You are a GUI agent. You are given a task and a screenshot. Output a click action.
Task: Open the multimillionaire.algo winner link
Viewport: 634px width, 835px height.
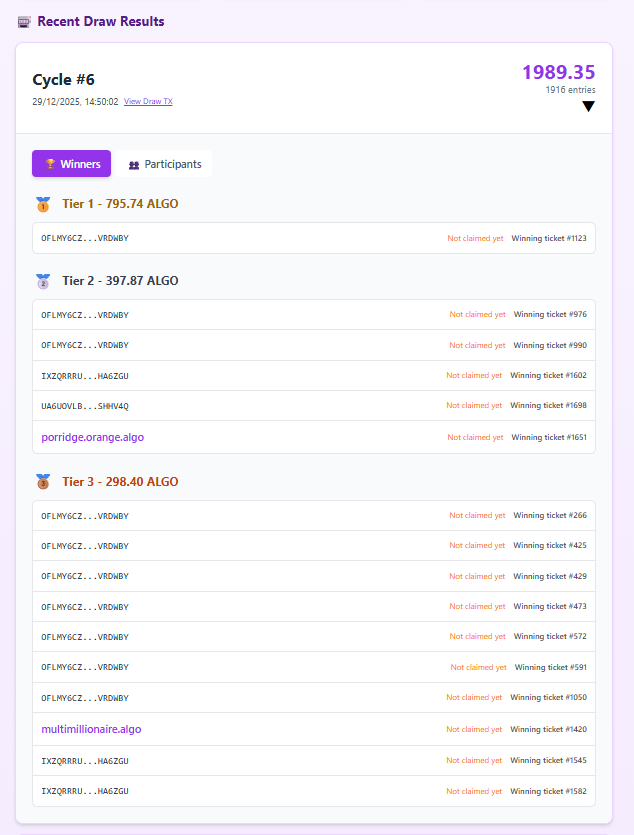[92, 729]
